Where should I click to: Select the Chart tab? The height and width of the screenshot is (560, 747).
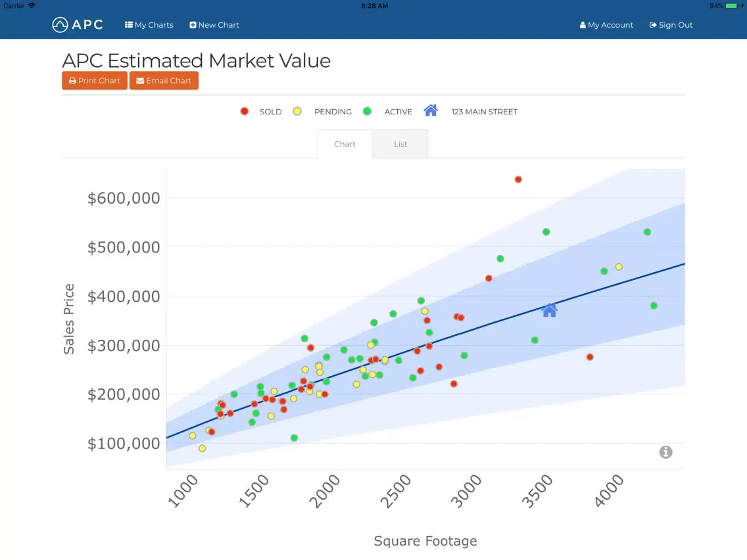pos(345,143)
